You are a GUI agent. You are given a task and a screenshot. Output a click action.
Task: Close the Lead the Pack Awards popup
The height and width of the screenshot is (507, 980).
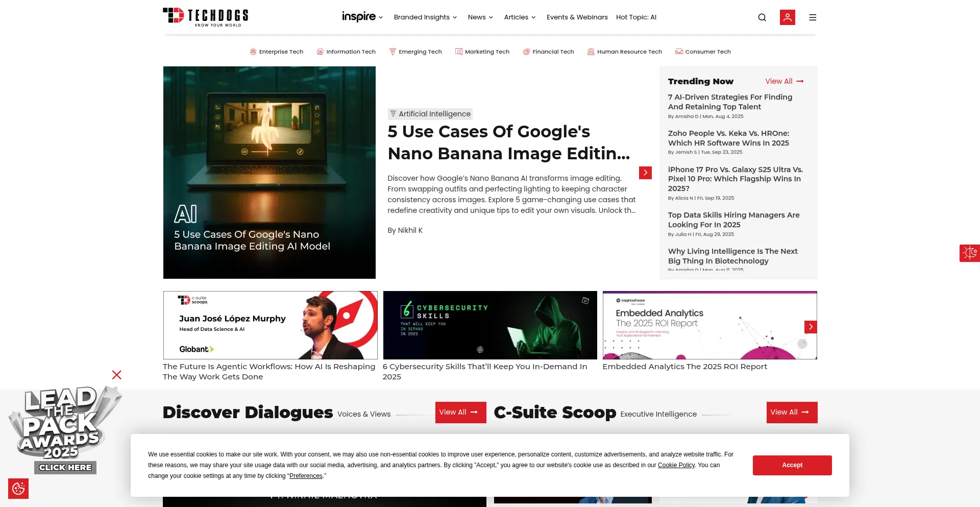pos(117,375)
